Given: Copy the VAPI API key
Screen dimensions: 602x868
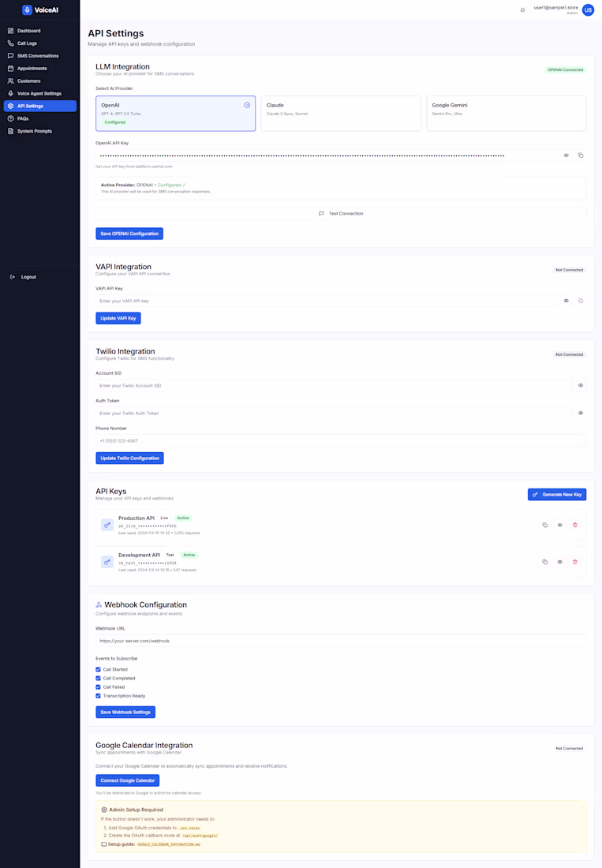Looking at the screenshot, I should pyautogui.click(x=581, y=301).
